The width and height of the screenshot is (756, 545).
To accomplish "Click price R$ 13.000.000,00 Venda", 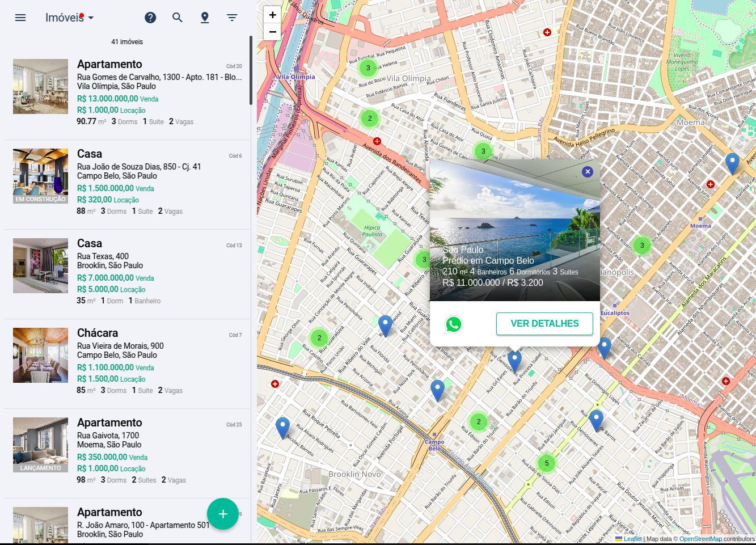I will pyautogui.click(x=117, y=99).
